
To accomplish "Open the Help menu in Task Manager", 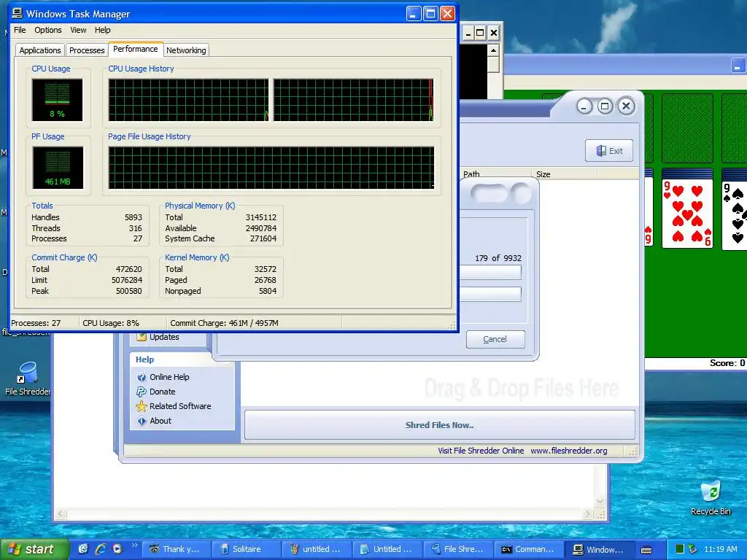I will pyautogui.click(x=102, y=30).
